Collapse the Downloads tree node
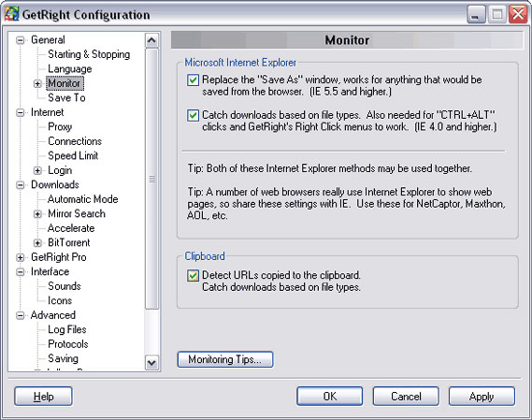The width and height of the screenshot is (532, 420). tap(21, 185)
